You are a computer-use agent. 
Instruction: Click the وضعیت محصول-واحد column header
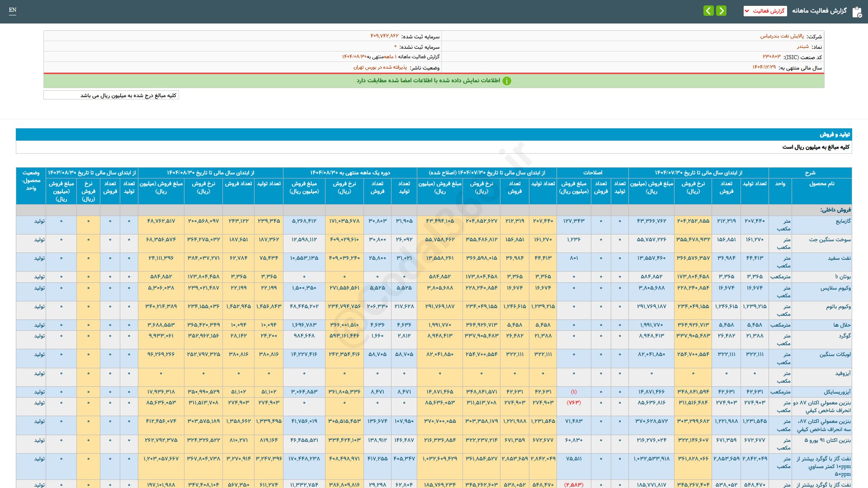(x=31, y=180)
